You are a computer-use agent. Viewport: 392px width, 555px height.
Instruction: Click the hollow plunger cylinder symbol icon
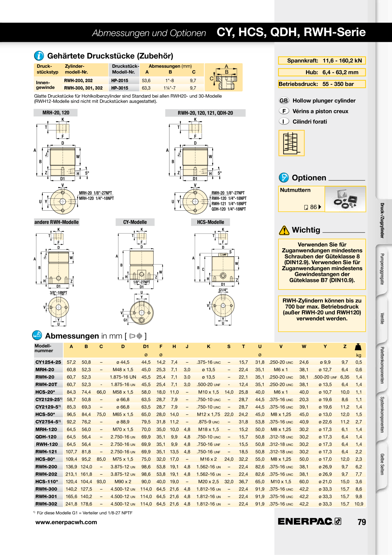point(291,143)
